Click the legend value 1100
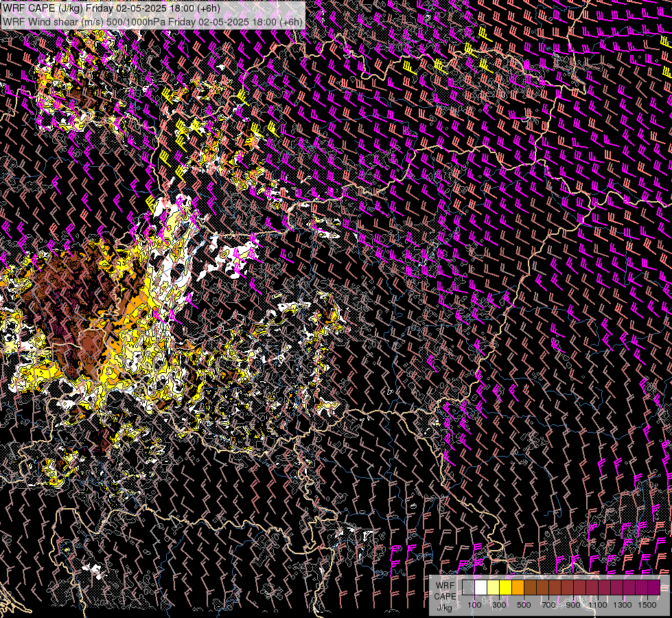672x618 pixels. click(598, 605)
